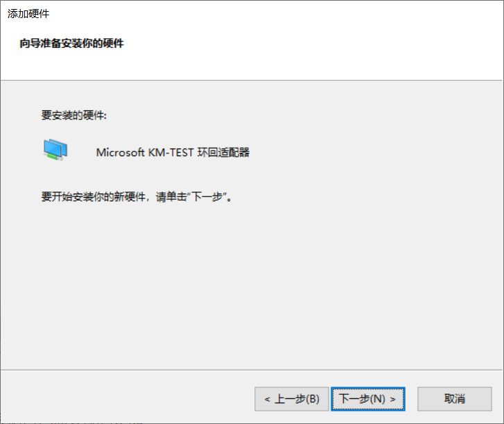Viewport: 504px width, 424px height.
Task: Click the quoted "下一步" in the instruction sentence
Action: 207,196
